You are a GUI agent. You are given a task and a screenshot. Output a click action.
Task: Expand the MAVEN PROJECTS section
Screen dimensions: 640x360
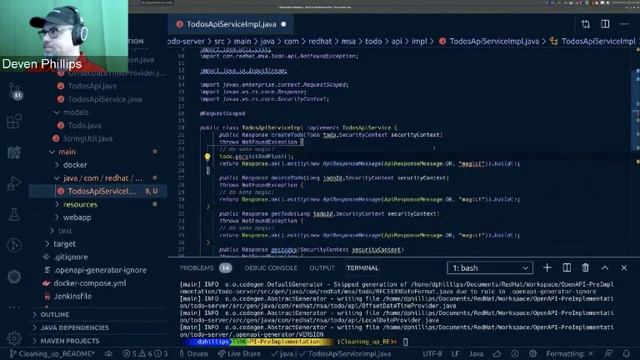(69, 340)
